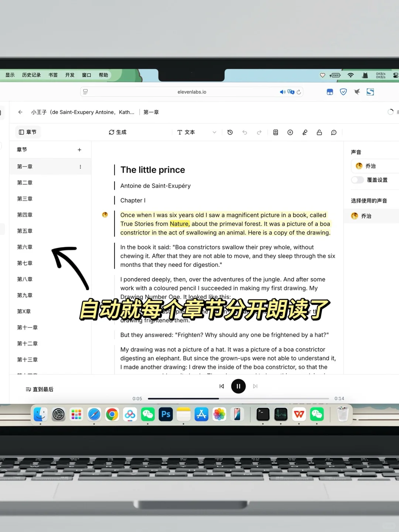399x532 pixels.
Task: Skip to next segment
Action: tap(255, 386)
